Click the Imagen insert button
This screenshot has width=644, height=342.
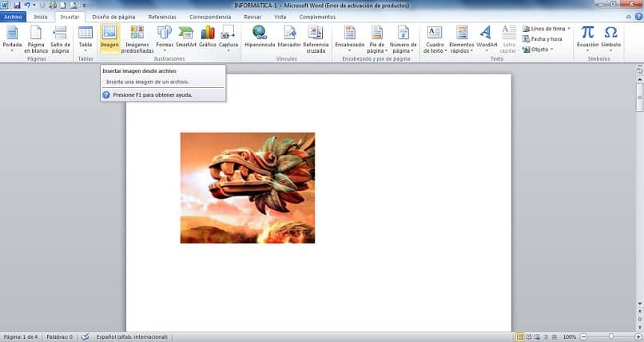tap(109, 39)
